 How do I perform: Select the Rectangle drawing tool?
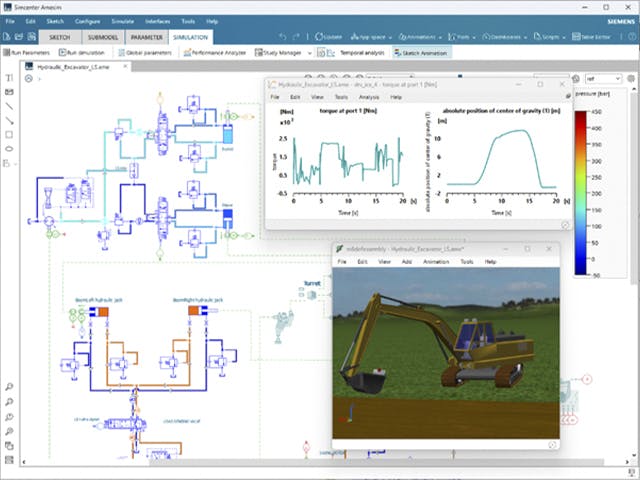coord(9,135)
